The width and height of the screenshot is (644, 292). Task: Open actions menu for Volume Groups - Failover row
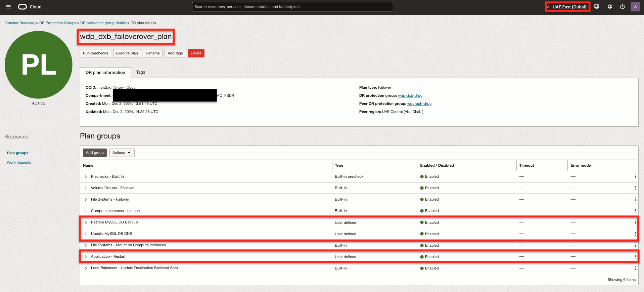click(x=635, y=188)
